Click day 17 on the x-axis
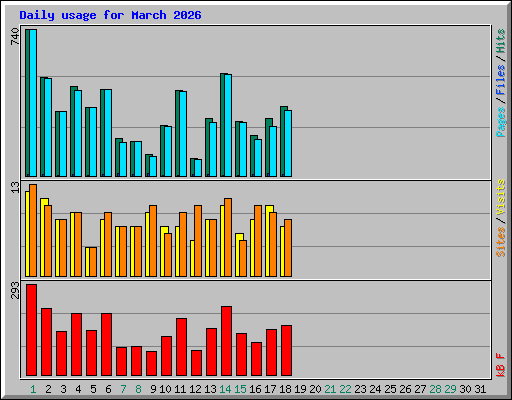The width and height of the screenshot is (512, 400). point(270,389)
